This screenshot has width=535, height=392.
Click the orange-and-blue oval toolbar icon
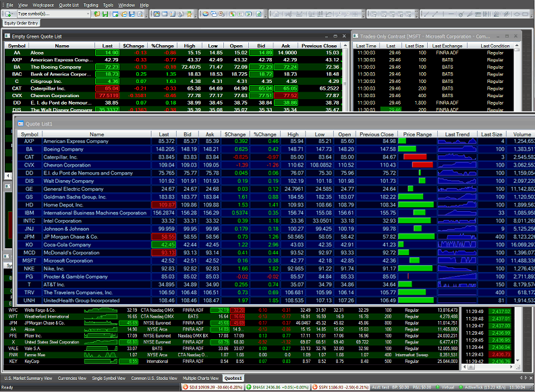tap(206, 14)
